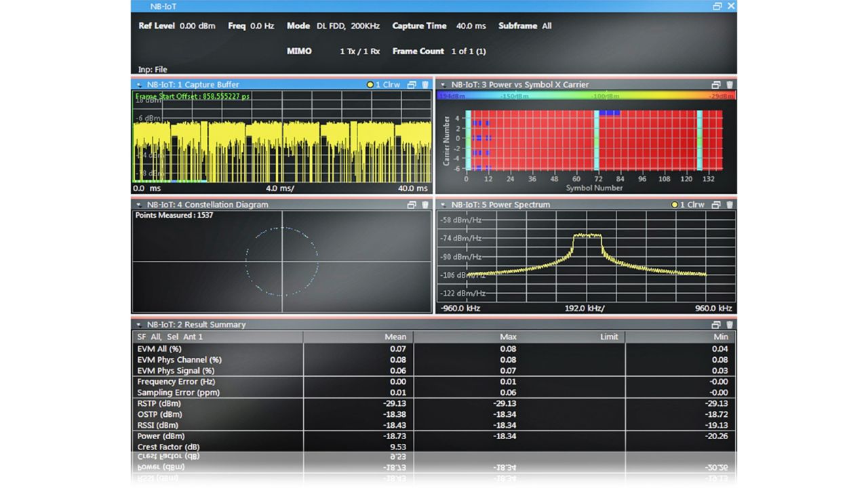Delete the Capture Buffer window via trash icon
Screen dimensions: 868x488
click(425, 85)
